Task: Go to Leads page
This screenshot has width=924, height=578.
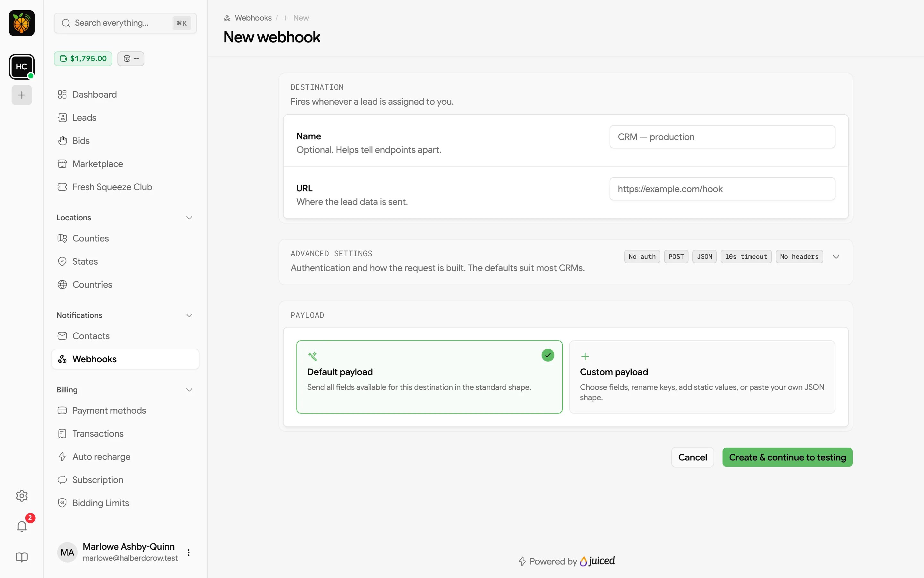Action: 125,117
